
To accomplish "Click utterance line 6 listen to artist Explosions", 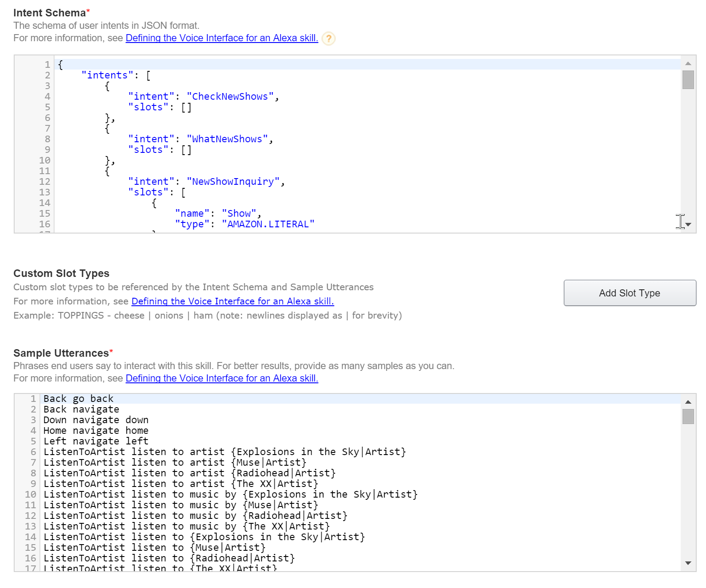I will [225, 452].
